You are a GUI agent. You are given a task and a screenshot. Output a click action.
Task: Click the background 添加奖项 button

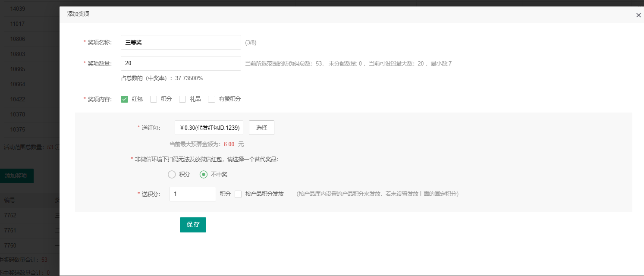(16, 176)
